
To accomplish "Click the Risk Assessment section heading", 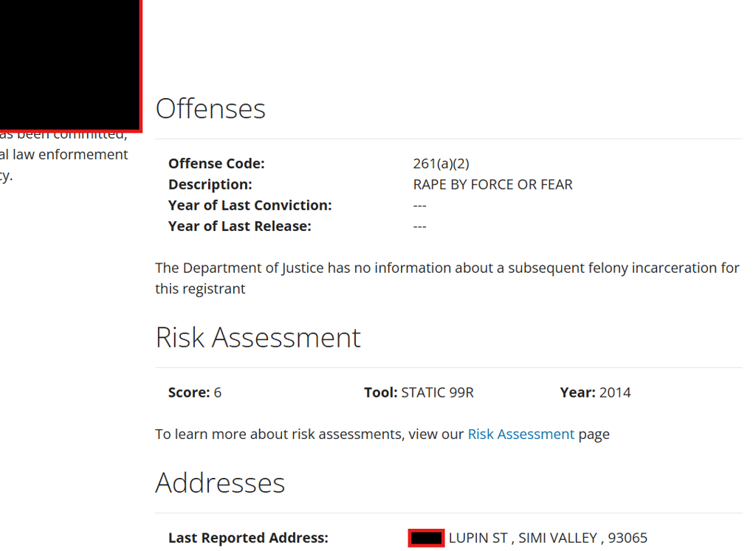I will coord(258,337).
